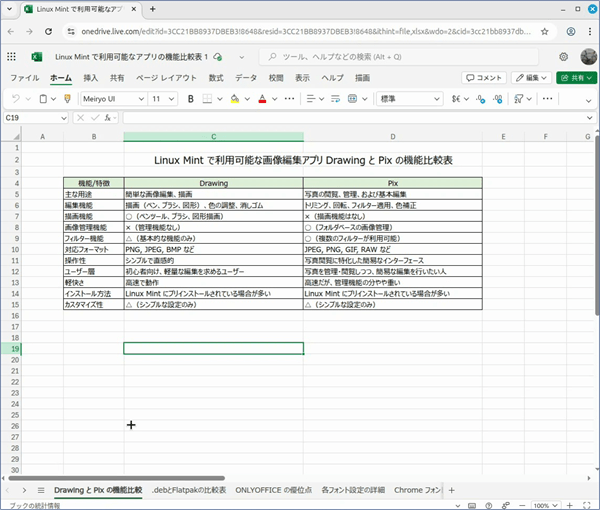Open the Name Box C19 dropdown
600x510 pixels.
click(x=64, y=118)
